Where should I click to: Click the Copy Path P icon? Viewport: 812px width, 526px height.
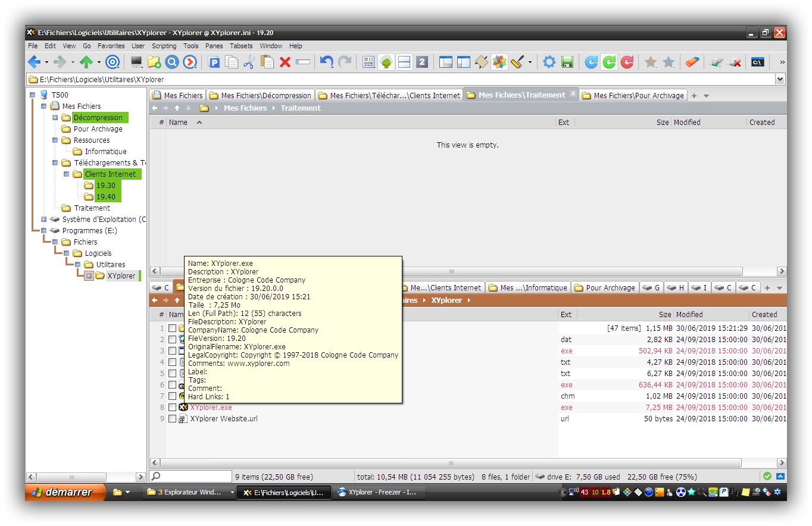tap(214, 61)
